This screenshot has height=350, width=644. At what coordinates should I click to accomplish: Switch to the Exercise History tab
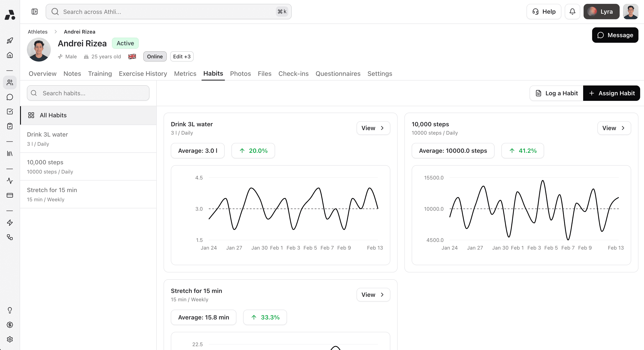143,74
